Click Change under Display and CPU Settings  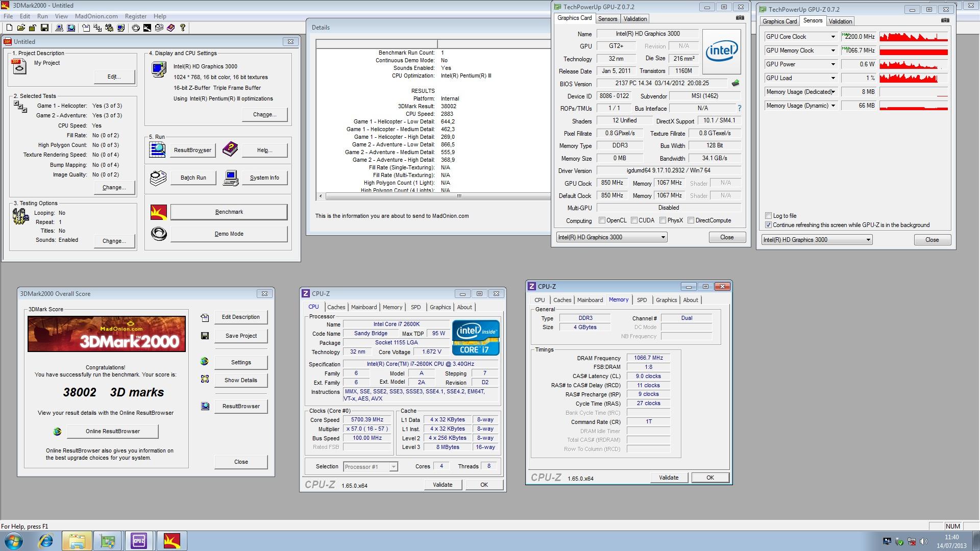click(264, 114)
